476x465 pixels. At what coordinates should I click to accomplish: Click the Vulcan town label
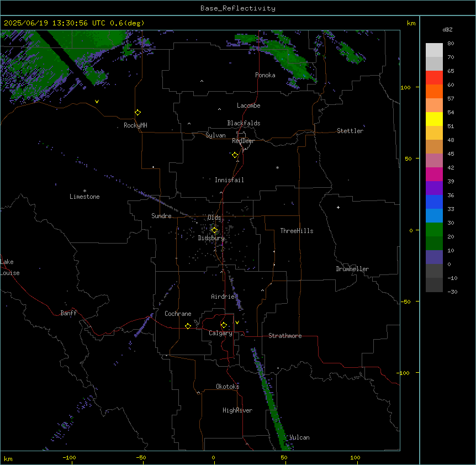pos(299,437)
